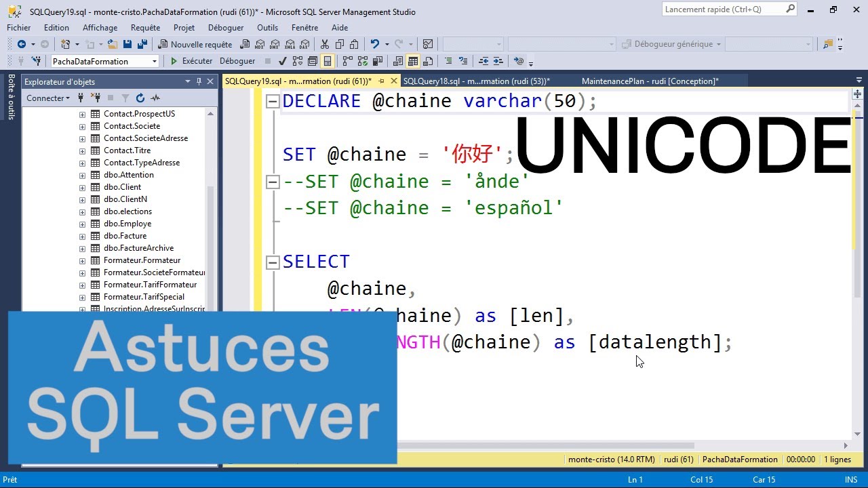Viewport: 868px width, 488px height.
Task: Click display estimated execution plan icon
Action: pyautogui.click(x=297, y=61)
